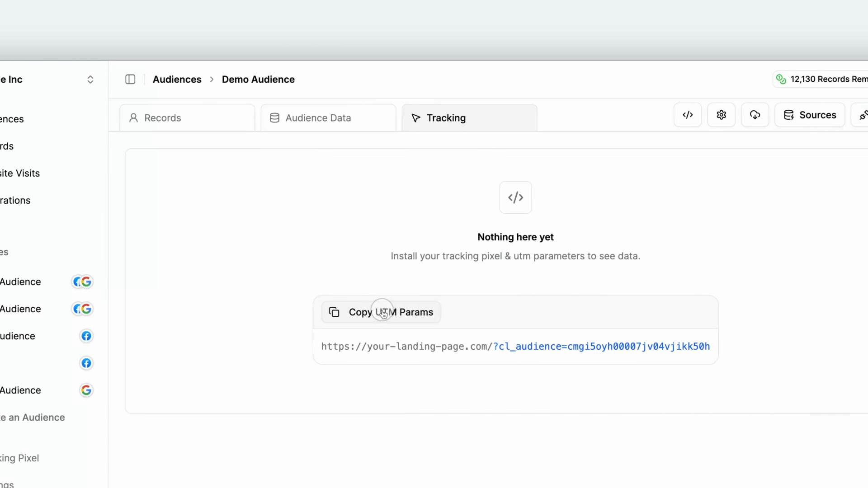This screenshot has width=868, height=488.
Task: Expand the organization switcher chevrons
Action: [x=90, y=80]
